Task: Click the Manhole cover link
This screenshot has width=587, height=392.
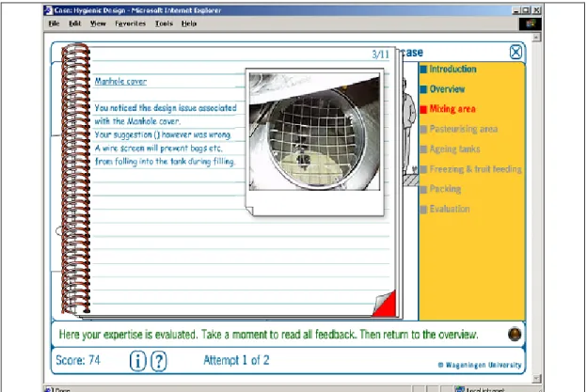Action: 120,81
